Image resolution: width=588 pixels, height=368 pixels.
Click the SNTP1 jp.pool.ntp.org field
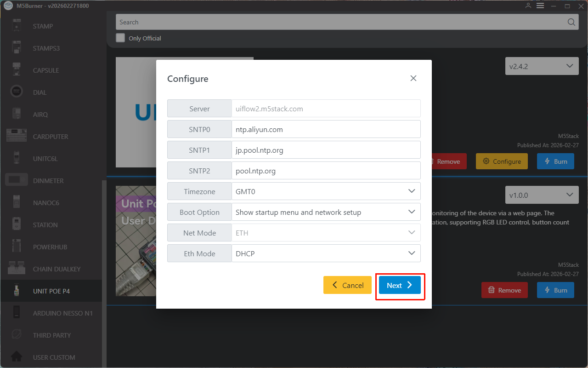(x=326, y=150)
